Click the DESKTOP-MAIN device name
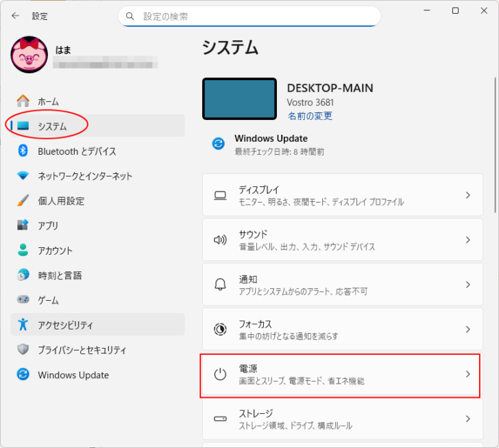 coord(330,88)
